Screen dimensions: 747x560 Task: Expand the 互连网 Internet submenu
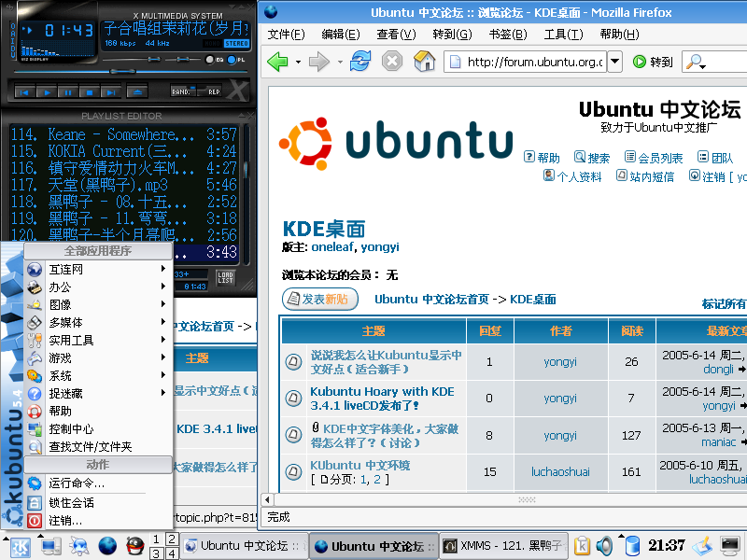coord(98,269)
